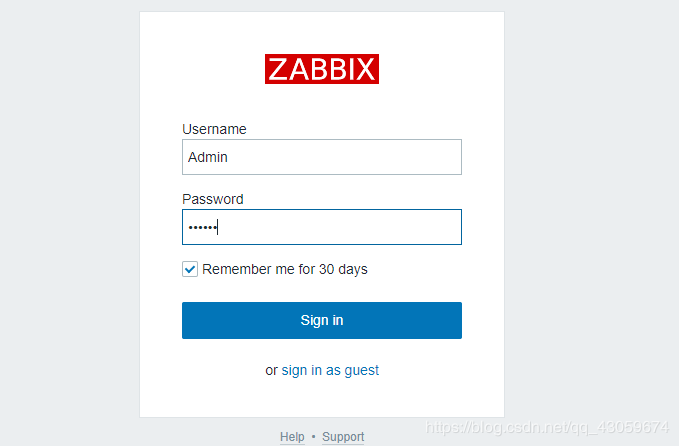Open the Help link in footer

[292, 437]
